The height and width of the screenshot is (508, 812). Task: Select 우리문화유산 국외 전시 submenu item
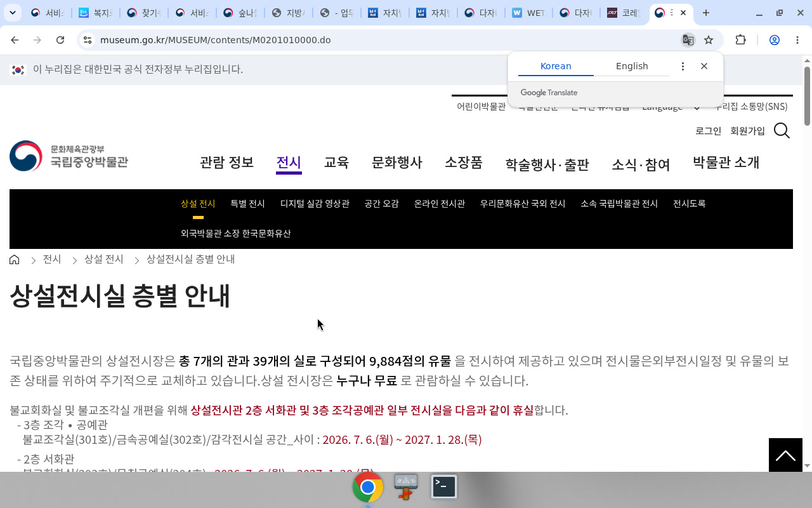pyautogui.click(x=523, y=204)
